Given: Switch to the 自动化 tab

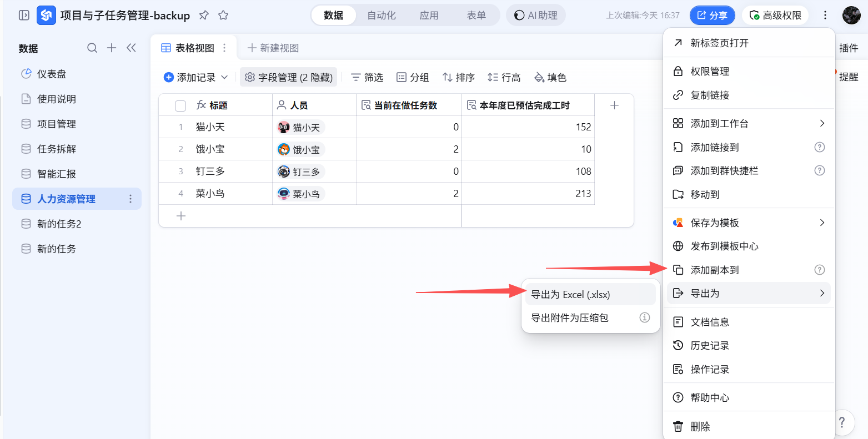Looking at the screenshot, I should (x=382, y=16).
